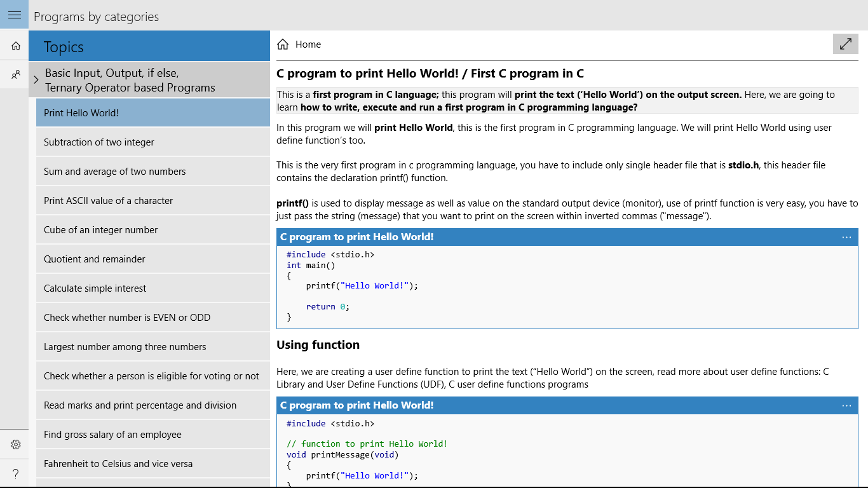Viewport: 868px width, 488px height.
Task: Click the home icon in left sidebar
Action: 15,46
